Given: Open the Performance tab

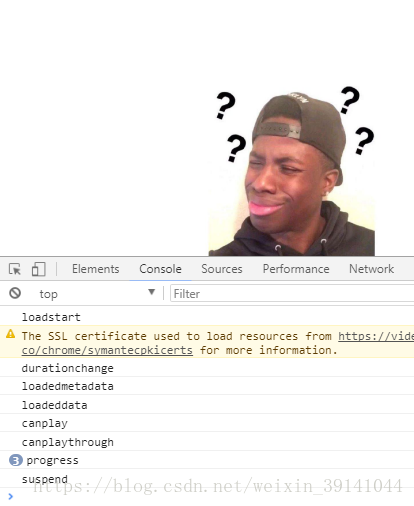Looking at the screenshot, I should click(296, 269).
